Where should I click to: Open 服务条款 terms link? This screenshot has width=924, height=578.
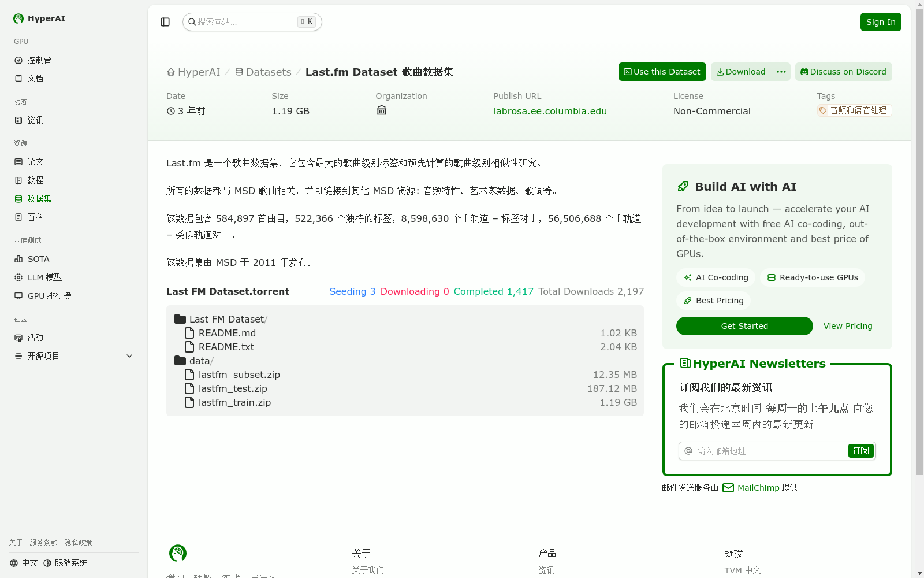pyautogui.click(x=43, y=543)
